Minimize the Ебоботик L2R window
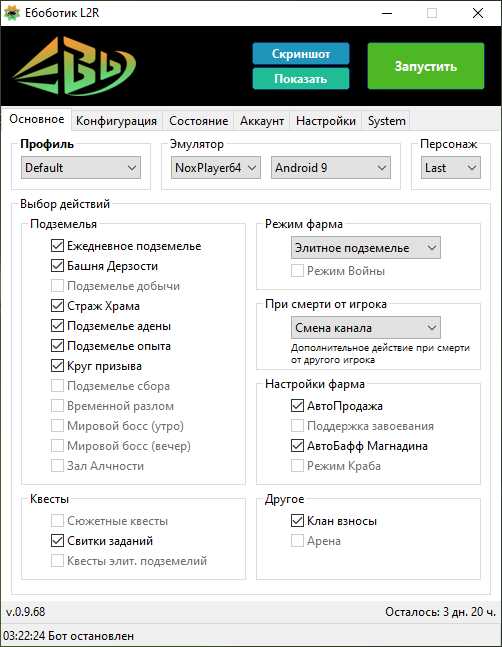The width and height of the screenshot is (502, 647). coord(387,13)
